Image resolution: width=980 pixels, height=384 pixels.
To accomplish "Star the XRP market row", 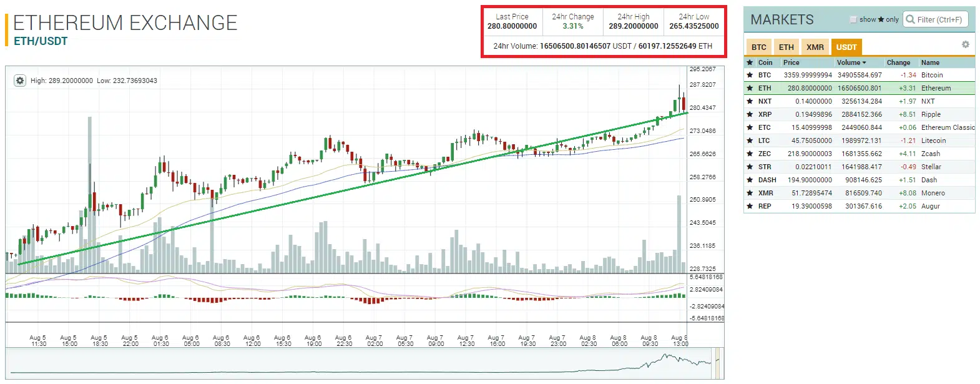I will [x=750, y=114].
